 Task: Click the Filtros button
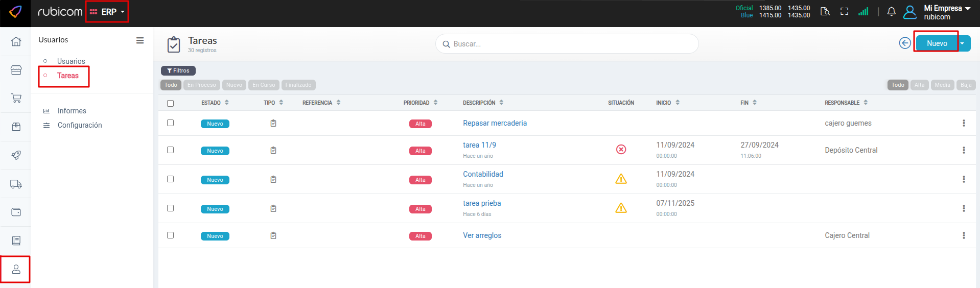[x=178, y=71]
